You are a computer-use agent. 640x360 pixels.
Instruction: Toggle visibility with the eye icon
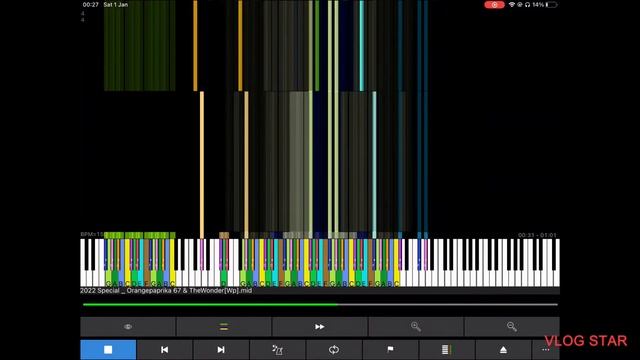click(128, 327)
